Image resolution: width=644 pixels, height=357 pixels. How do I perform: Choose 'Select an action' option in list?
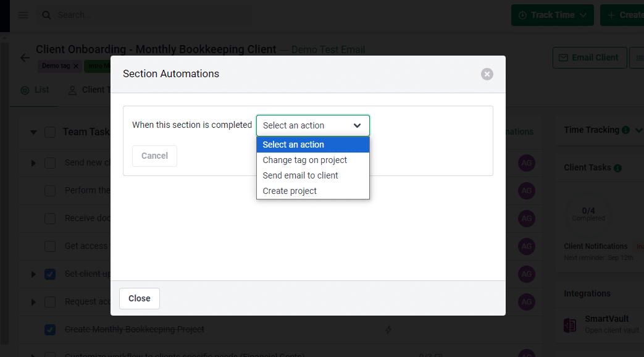point(313,145)
